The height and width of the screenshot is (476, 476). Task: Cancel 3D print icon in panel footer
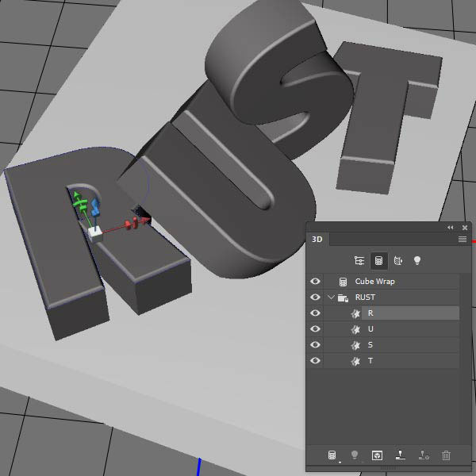[x=424, y=455]
